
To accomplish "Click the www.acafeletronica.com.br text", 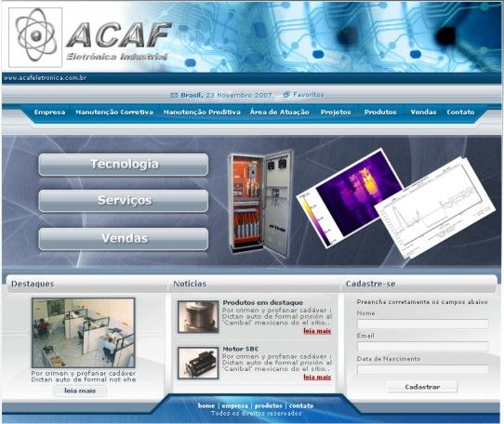I will coord(45,78).
